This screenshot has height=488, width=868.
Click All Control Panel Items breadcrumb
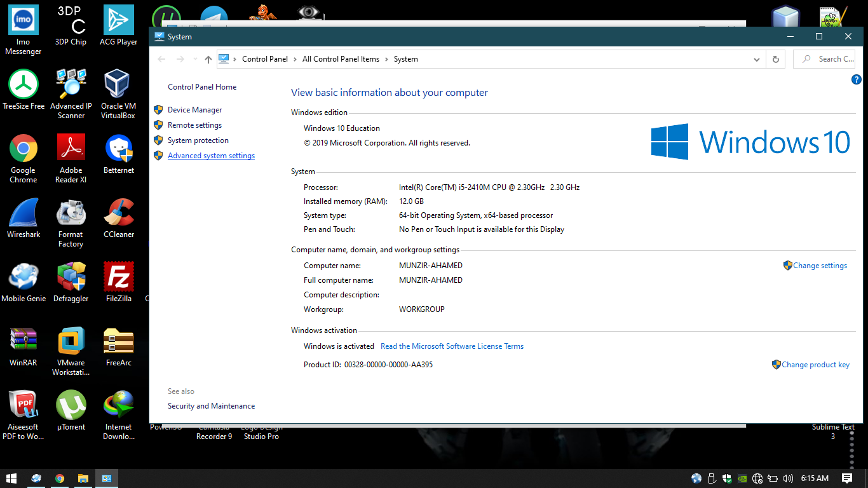341,59
